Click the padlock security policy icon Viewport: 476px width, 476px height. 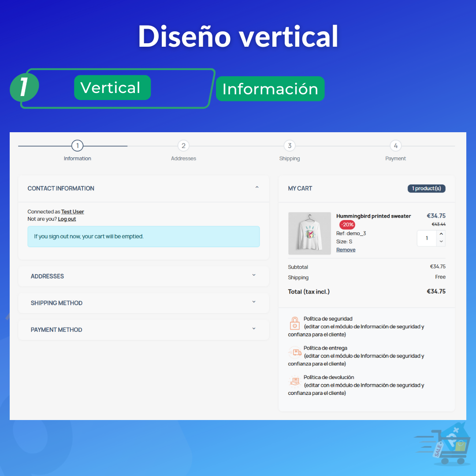pos(294,323)
